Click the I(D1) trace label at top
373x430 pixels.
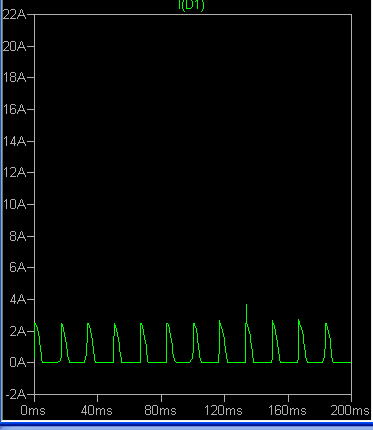pyautogui.click(x=191, y=5)
